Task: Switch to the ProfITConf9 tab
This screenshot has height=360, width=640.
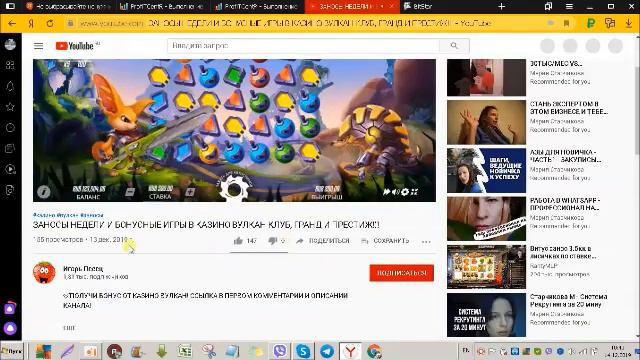Action: click(257, 7)
